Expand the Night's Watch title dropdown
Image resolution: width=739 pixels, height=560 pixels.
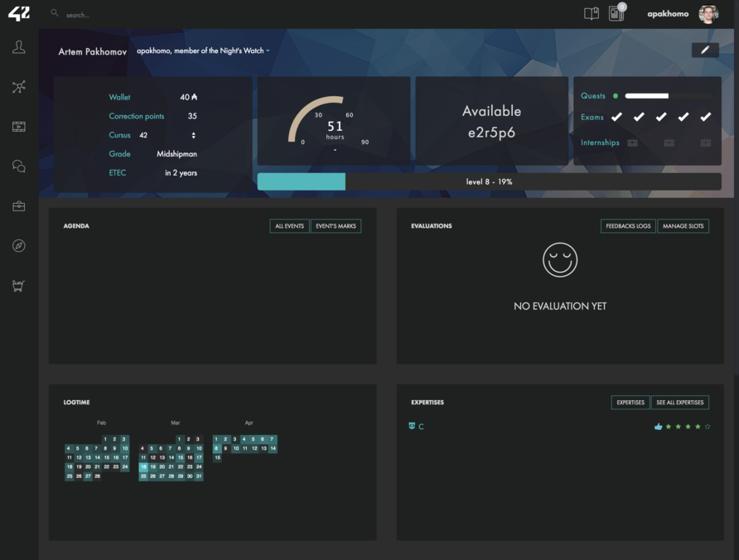(x=268, y=51)
